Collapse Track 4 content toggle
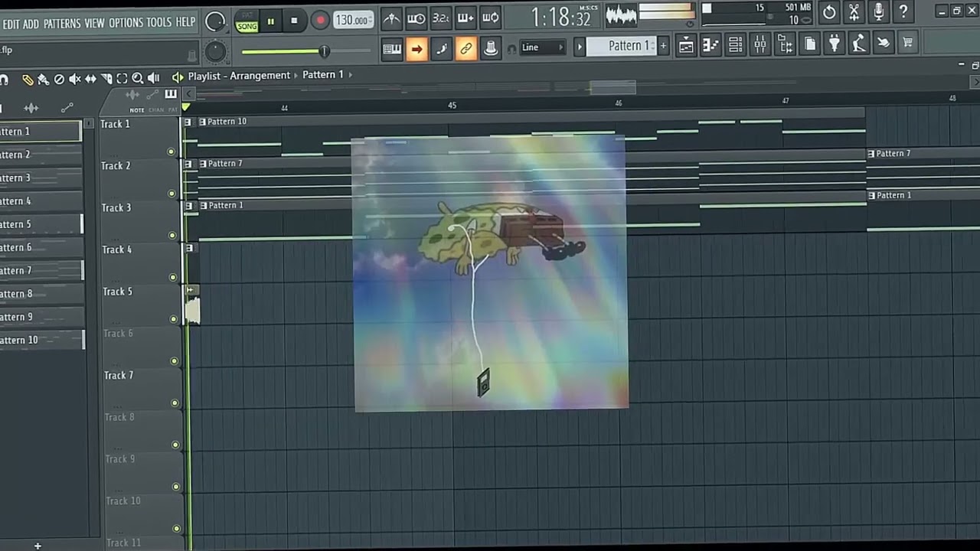The width and height of the screenshot is (980, 551). pyautogui.click(x=188, y=248)
